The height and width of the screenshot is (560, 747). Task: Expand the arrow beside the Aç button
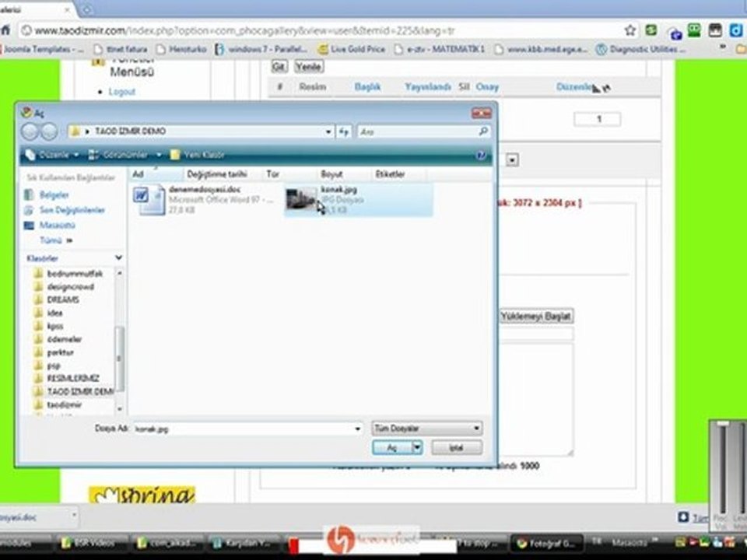tap(417, 447)
